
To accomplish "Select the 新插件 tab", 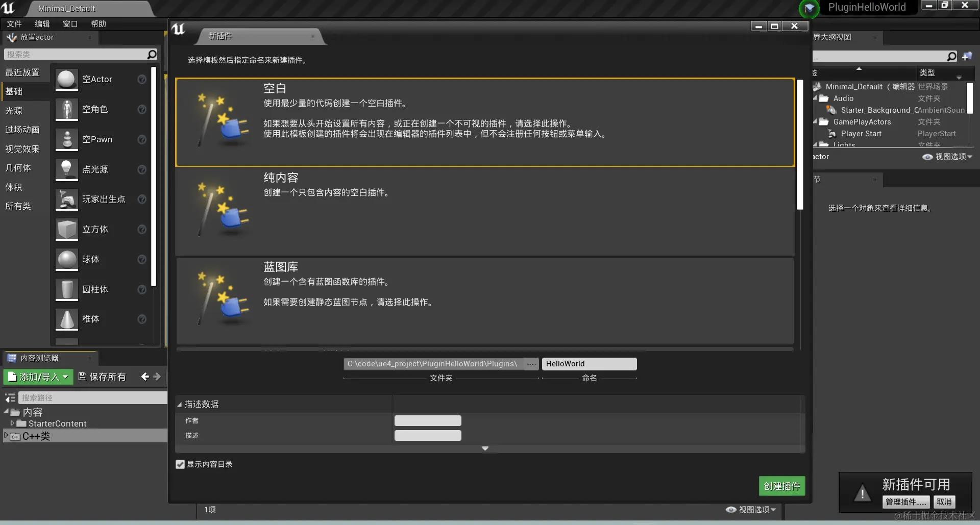I will (260, 36).
